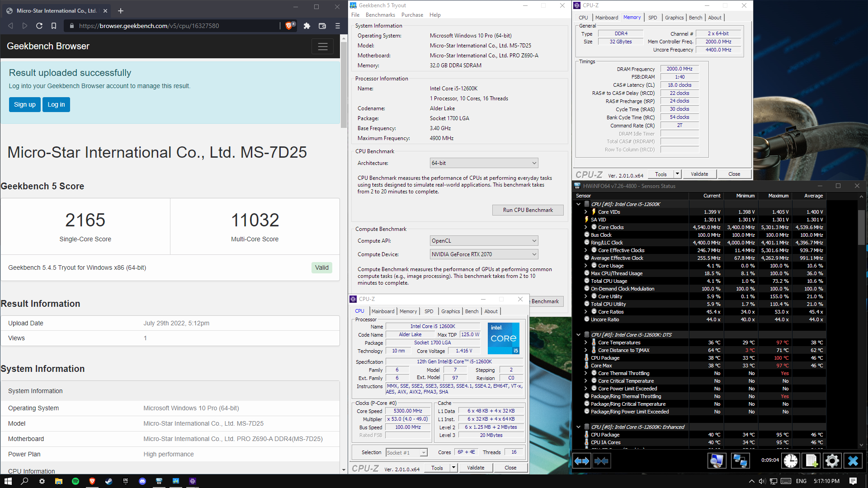Screen dimensions: 868x488
Task: Click the CPU-Z taskbar icon
Action: [x=193, y=481]
